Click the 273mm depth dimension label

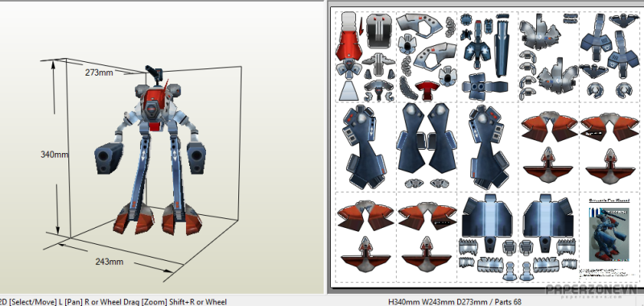tap(99, 72)
